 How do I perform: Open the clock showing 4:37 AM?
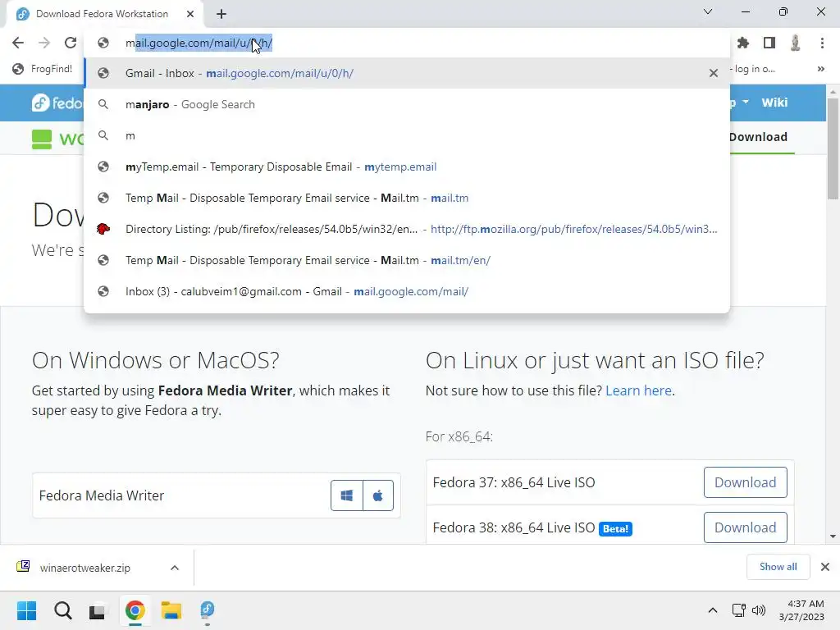801,610
